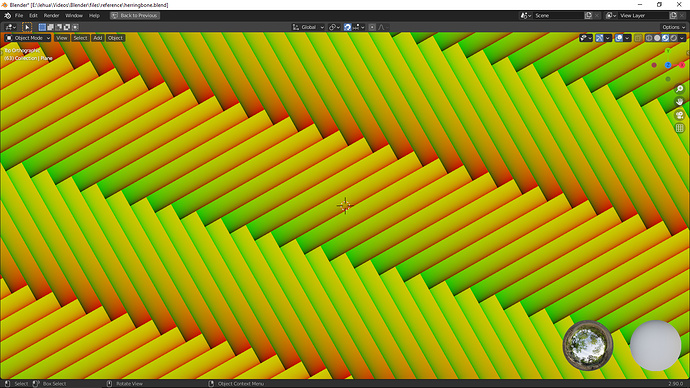Image resolution: width=690 pixels, height=388 pixels.
Task: Open the Help menu
Action: 94,15
